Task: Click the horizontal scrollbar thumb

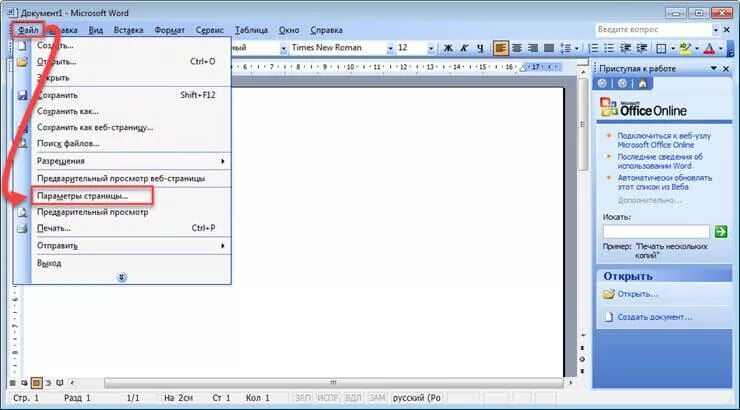Action: 334,383
